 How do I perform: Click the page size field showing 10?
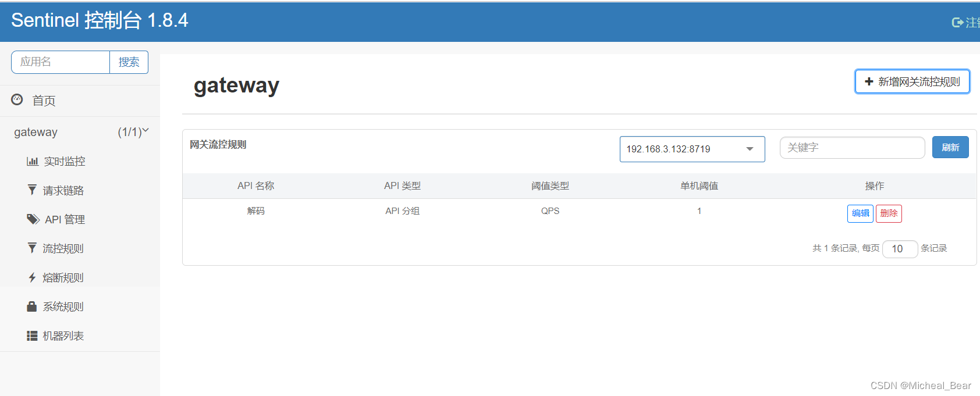tap(900, 249)
